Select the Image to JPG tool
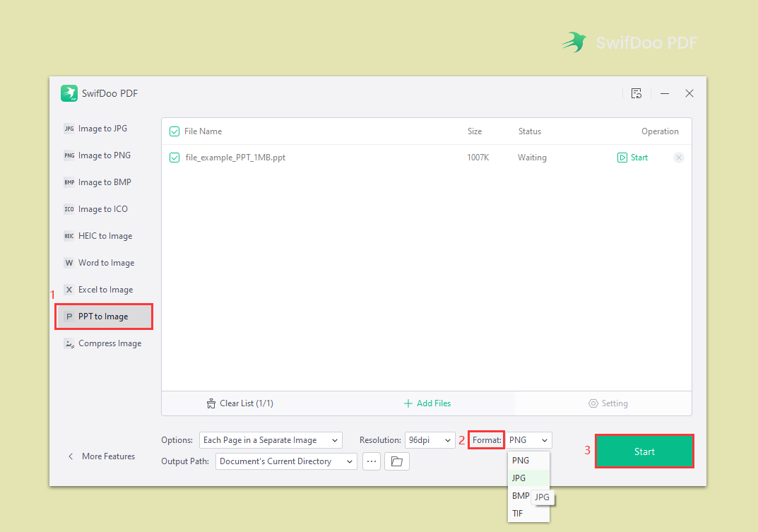 102,128
